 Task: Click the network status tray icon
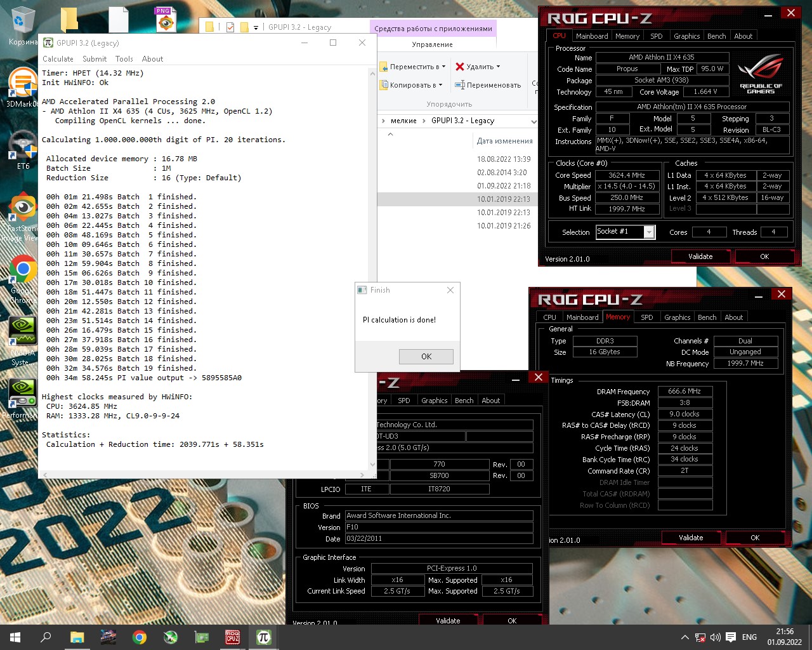[700, 637]
